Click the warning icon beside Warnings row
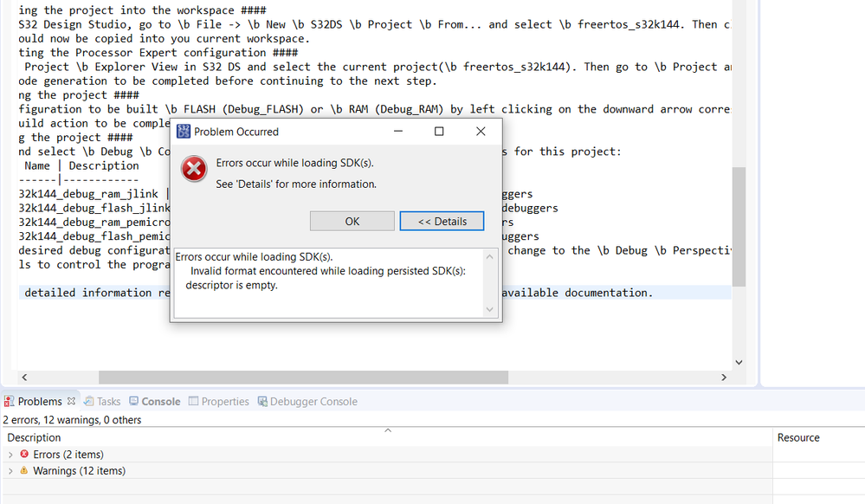This screenshot has width=865, height=504. 24,470
